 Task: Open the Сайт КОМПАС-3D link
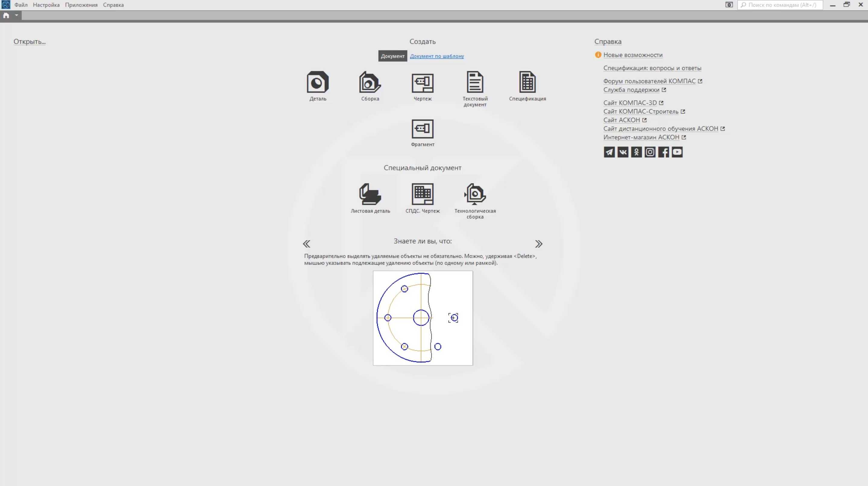point(630,103)
